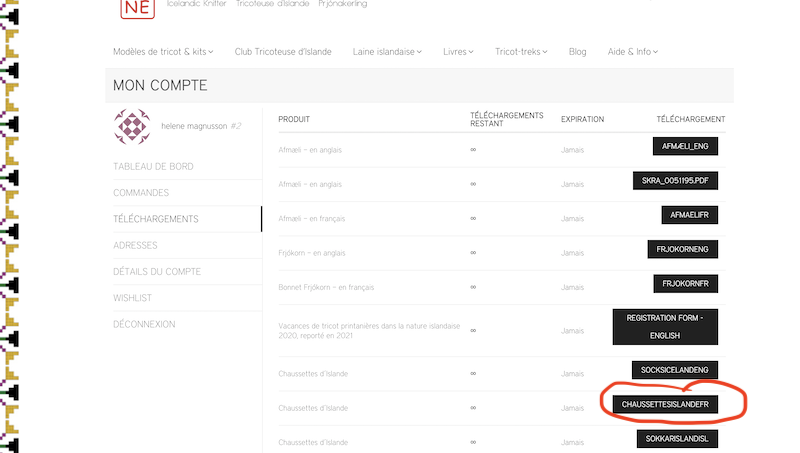Download the CHAUSSETTESISLANDEFR file
This screenshot has height=453, width=800.
point(665,404)
